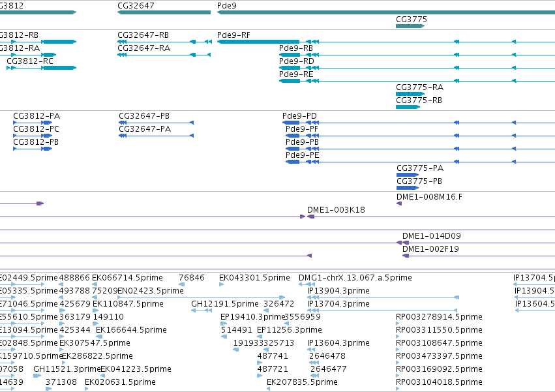The height and width of the screenshot is (392, 555).
Task: Click EST label 326472
Action: 278,304
